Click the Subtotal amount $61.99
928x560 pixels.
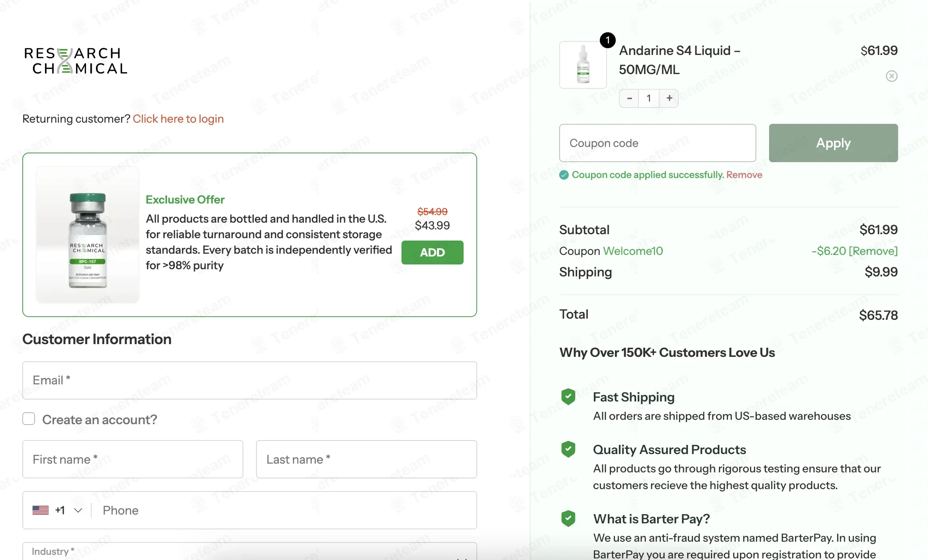(878, 230)
